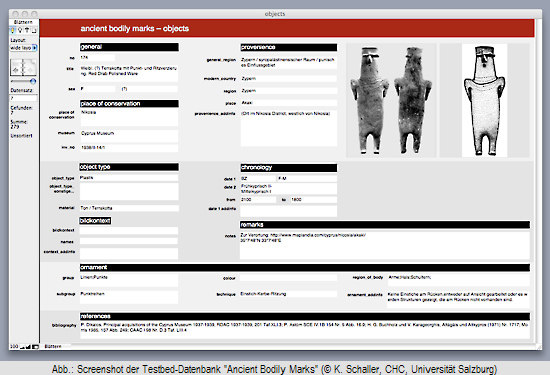The image size is (550, 375).
Task: Flip book to previous record
Action: [x=16, y=68]
